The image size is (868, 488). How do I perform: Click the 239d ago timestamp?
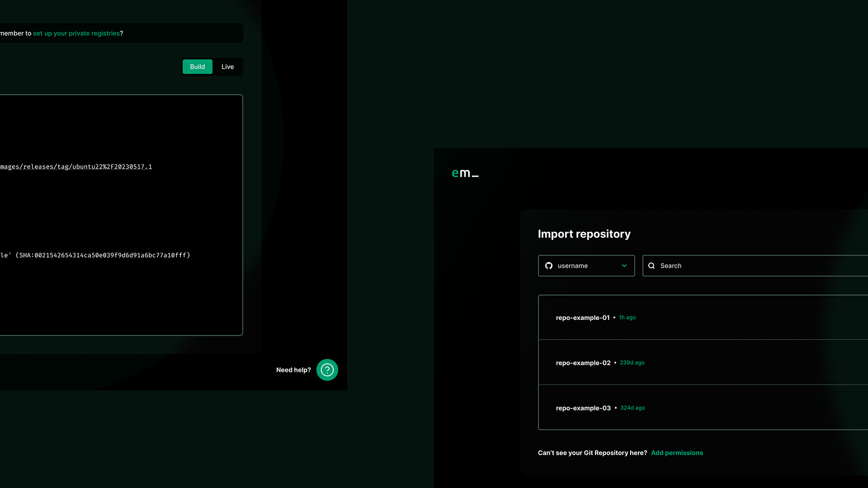coord(632,363)
